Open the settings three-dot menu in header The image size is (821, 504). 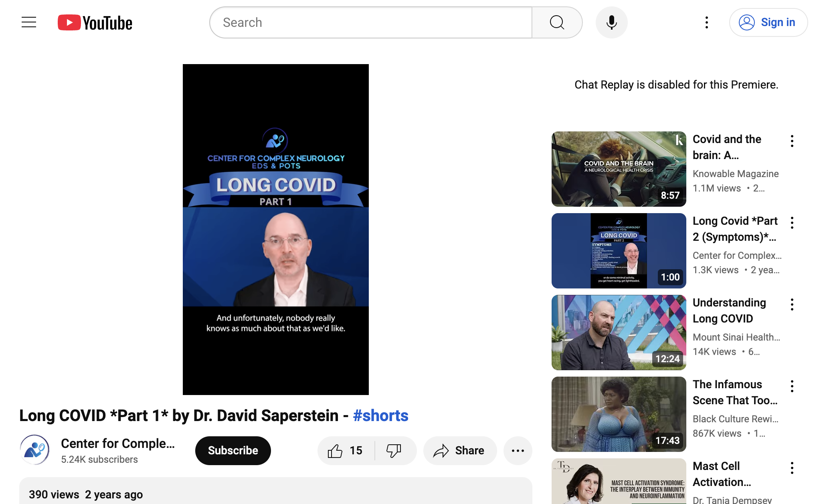707,22
